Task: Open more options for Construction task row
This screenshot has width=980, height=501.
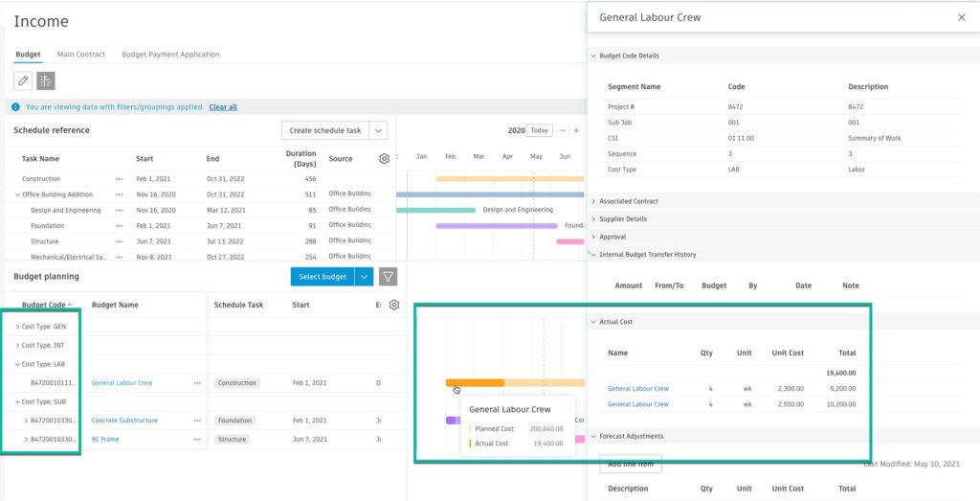Action: click(120, 179)
